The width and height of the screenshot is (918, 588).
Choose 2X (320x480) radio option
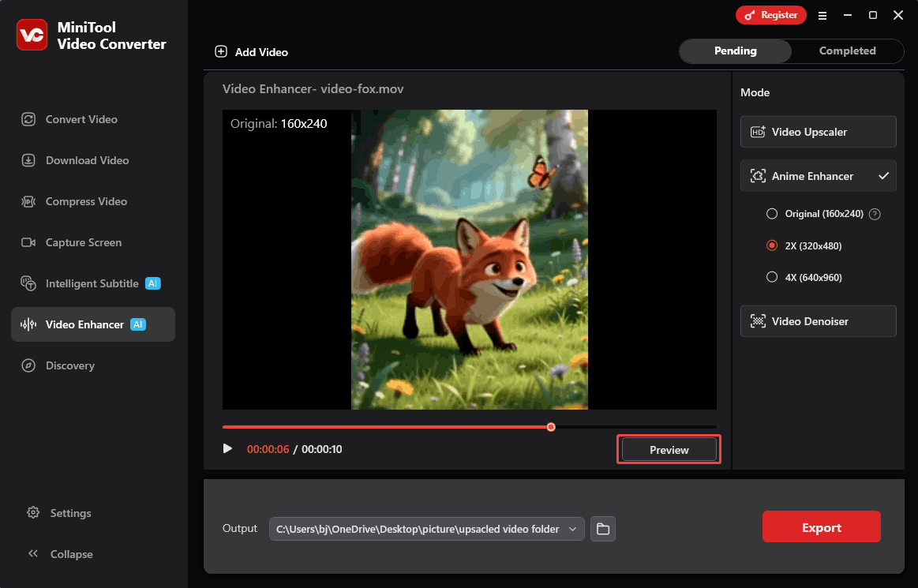772,245
